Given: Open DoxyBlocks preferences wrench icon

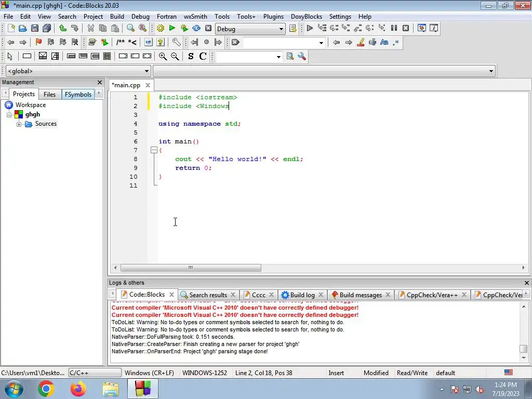Looking at the screenshot, I should pos(176,42).
